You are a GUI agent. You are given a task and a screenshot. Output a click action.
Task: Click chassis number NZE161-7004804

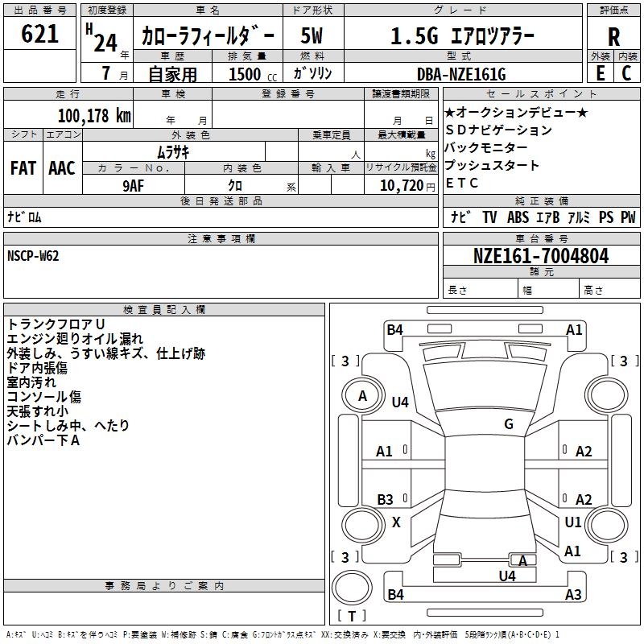pos(541,256)
